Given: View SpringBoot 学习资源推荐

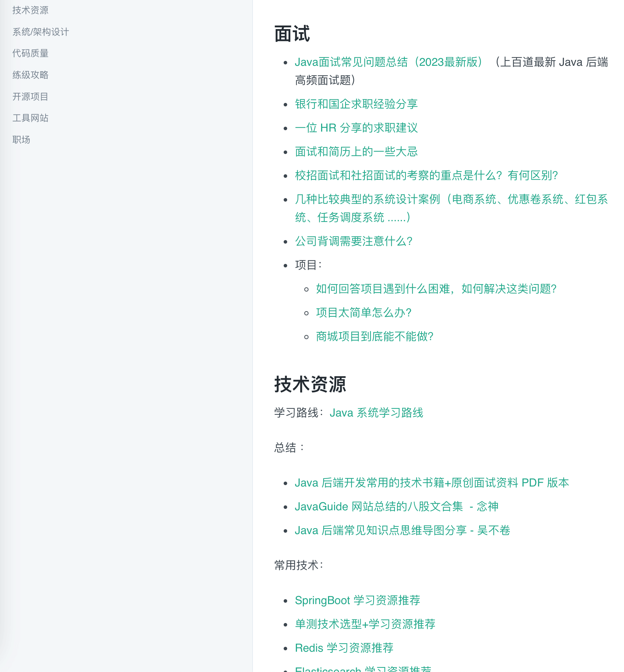Looking at the screenshot, I should click(358, 601).
